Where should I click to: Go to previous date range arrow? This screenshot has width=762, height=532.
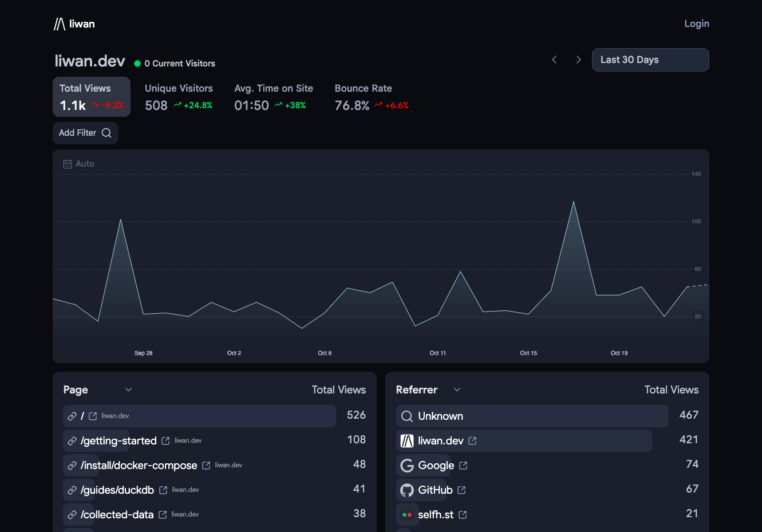click(x=554, y=60)
